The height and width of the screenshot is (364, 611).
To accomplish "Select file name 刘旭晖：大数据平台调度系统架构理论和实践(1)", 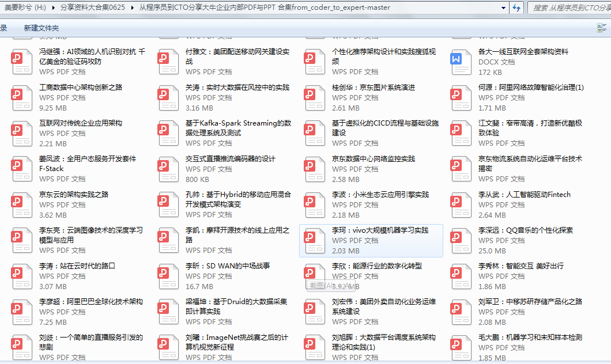I will click(384, 342).
